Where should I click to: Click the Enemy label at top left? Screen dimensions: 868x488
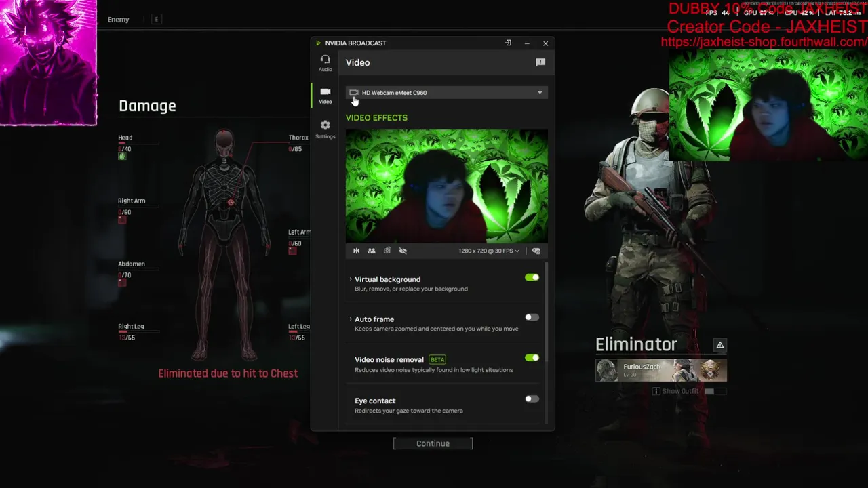click(x=118, y=20)
